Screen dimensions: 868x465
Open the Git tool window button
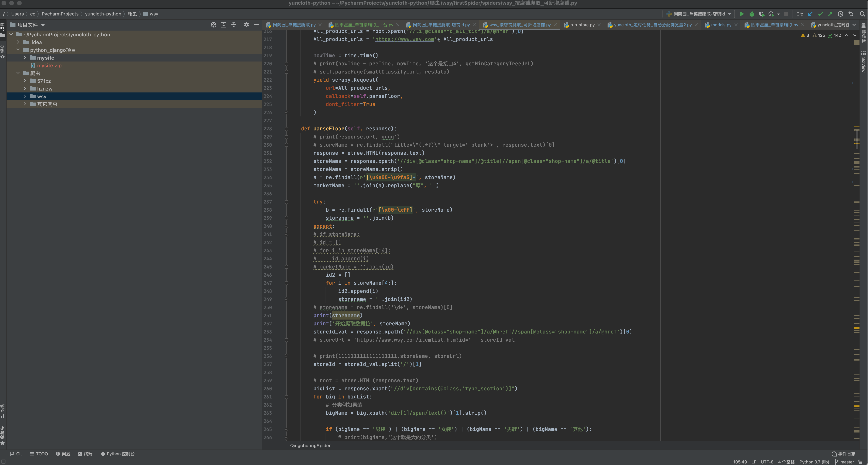(x=16, y=454)
